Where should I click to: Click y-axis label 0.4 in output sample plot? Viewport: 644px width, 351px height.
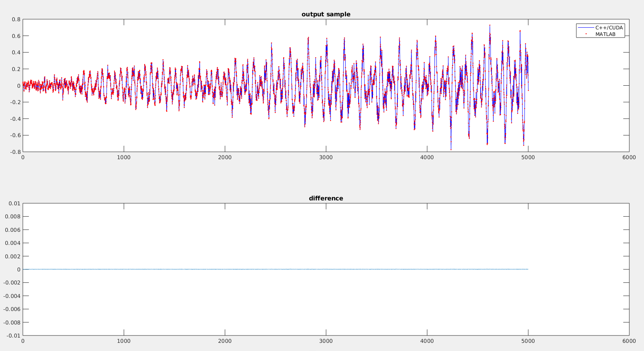(x=16, y=53)
